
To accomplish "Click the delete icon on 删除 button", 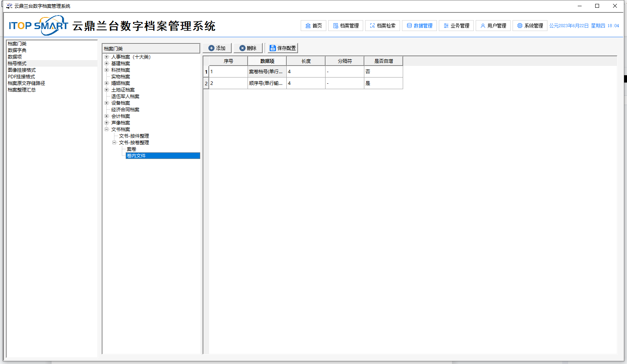I will [242, 48].
